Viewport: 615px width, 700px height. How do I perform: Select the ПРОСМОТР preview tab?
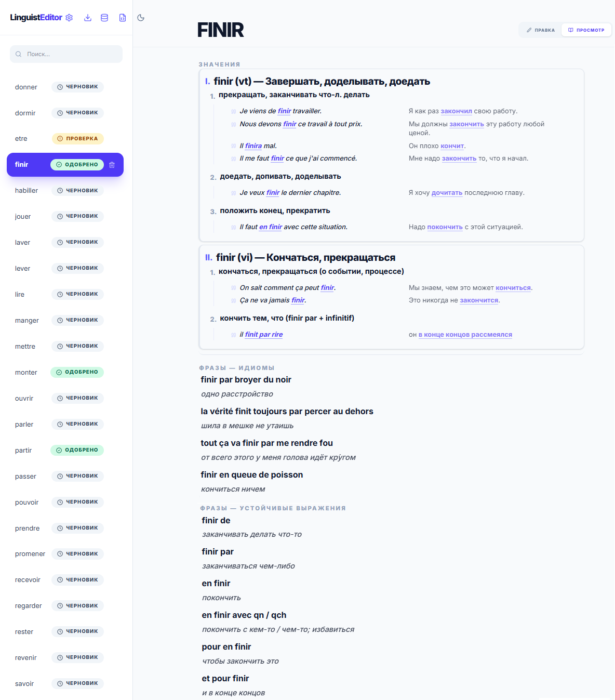[586, 30]
